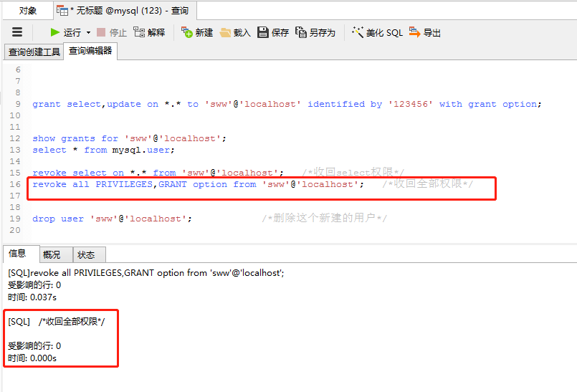This screenshot has width=577, height=392.
Task: Open Explain (解释) query plan
Action: (x=149, y=32)
